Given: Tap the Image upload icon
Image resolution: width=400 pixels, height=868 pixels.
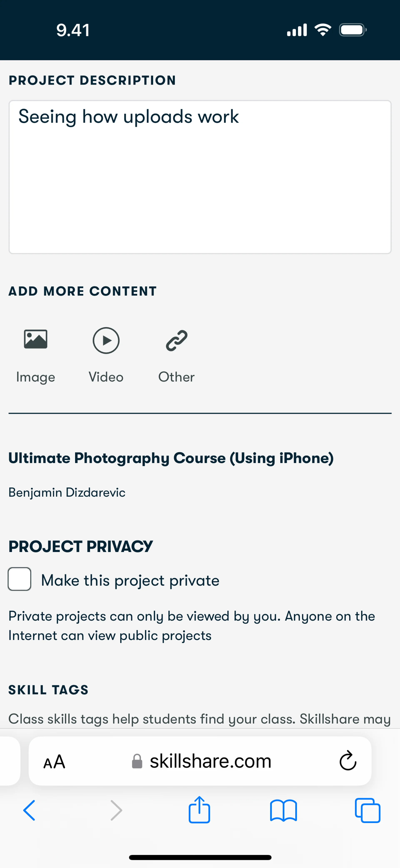Looking at the screenshot, I should [35, 339].
